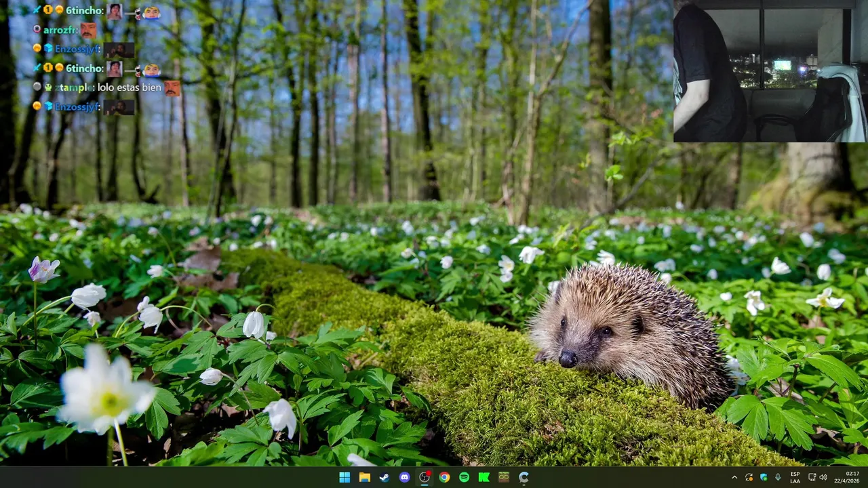The image size is (868, 488).
Task: Click the purple badge beside arrozfr
Action: (37, 30)
